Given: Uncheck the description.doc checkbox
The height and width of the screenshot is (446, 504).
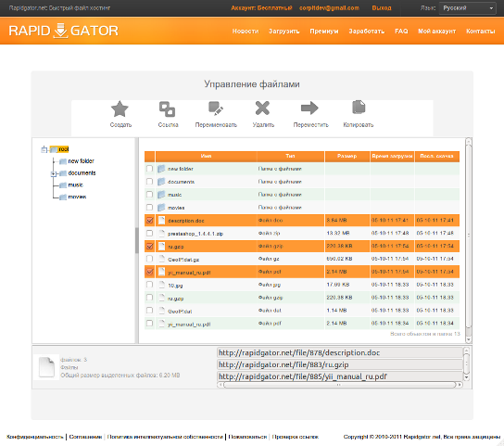Looking at the screenshot, I should coord(149,221).
